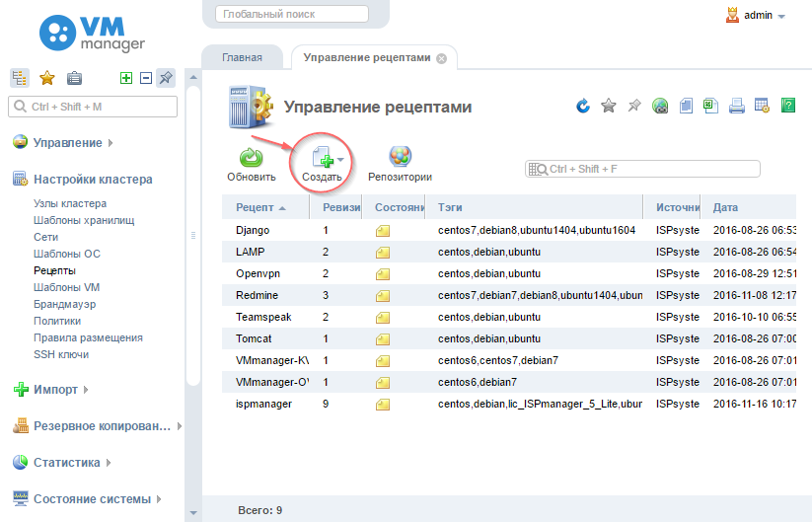The width and height of the screenshot is (812, 522).
Task: Click the blue reload arrow icon in header
Action: tap(583, 107)
